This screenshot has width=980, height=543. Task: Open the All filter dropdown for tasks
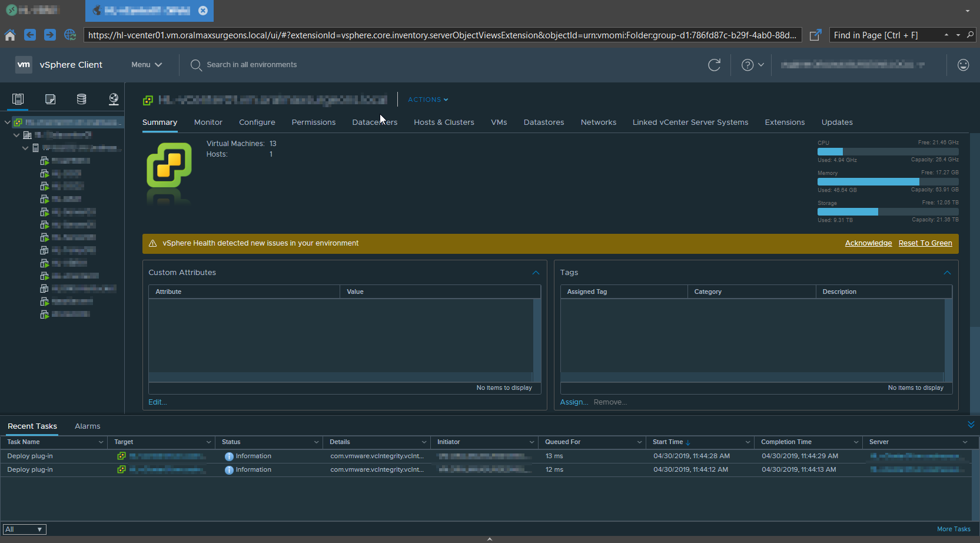(24, 529)
